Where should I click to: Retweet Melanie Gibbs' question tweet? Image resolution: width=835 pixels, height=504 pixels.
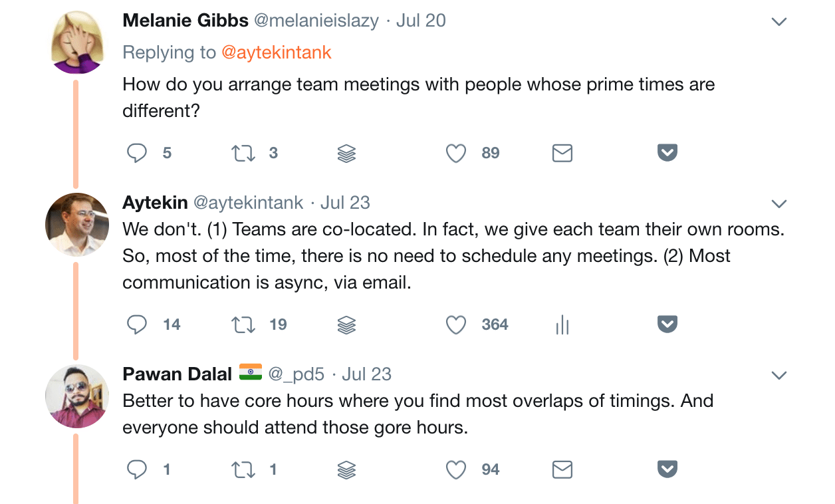click(243, 154)
